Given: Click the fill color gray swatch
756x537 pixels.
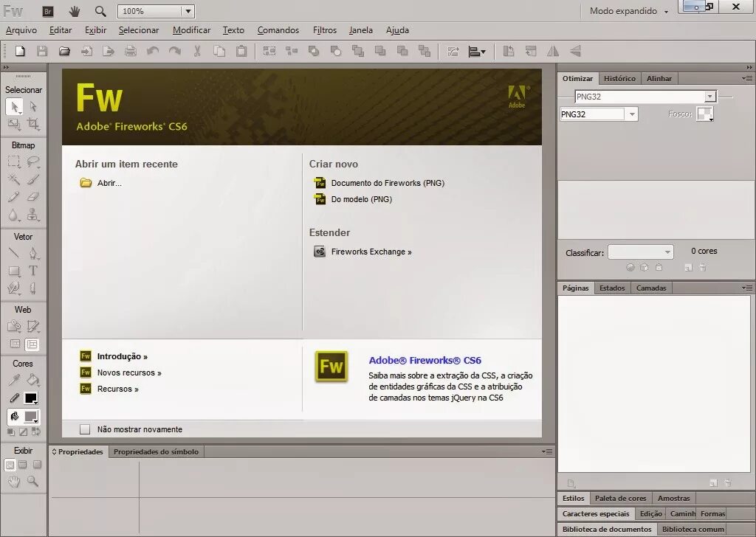Looking at the screenshot, I should tap(31, 416).
